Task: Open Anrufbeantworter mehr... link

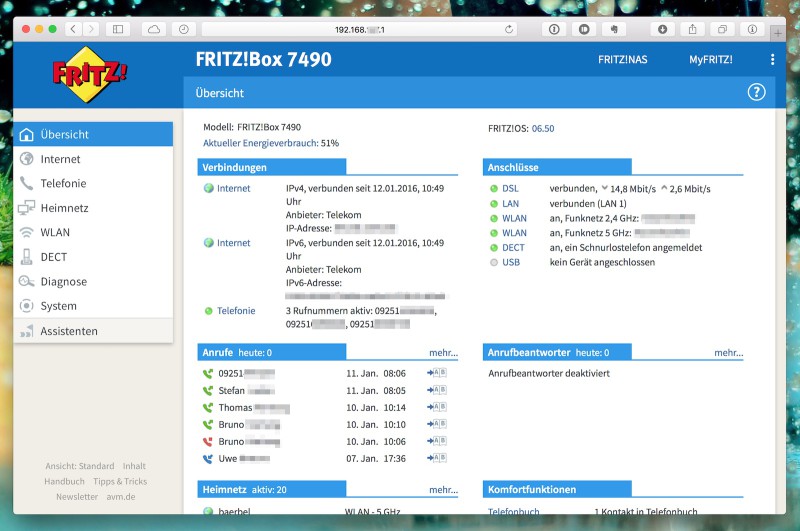Action: pyautogui.click(x=729, y=352)
